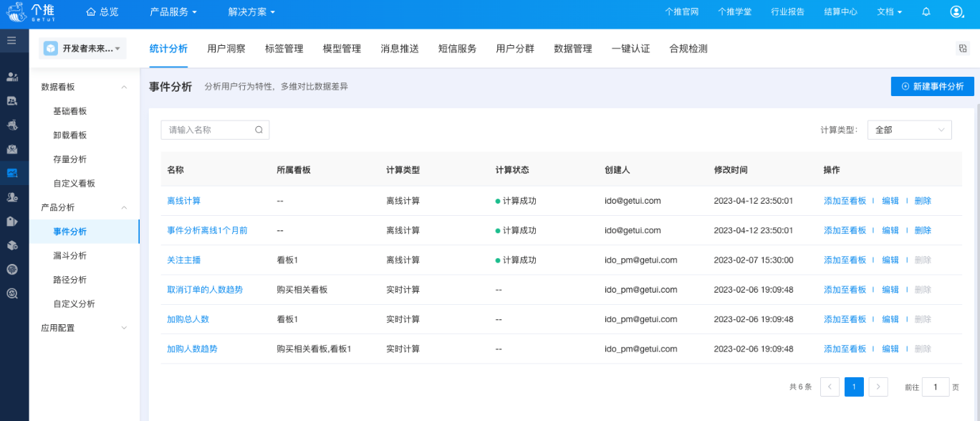This screenshot has width=980, height=421.
Task: Open 结算中心 link in top bar
Action: click(x=841, y=12)
